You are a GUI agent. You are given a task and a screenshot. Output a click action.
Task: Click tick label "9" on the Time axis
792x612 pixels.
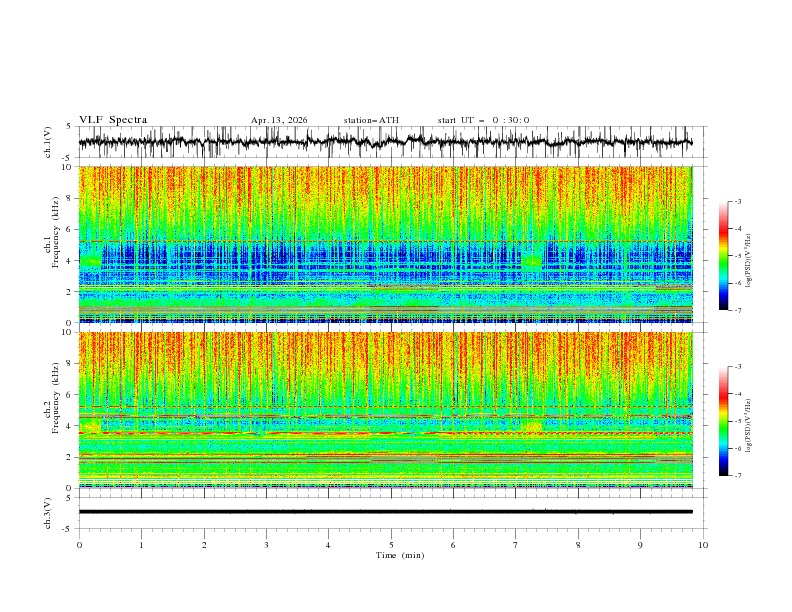[x=640, y=545]
